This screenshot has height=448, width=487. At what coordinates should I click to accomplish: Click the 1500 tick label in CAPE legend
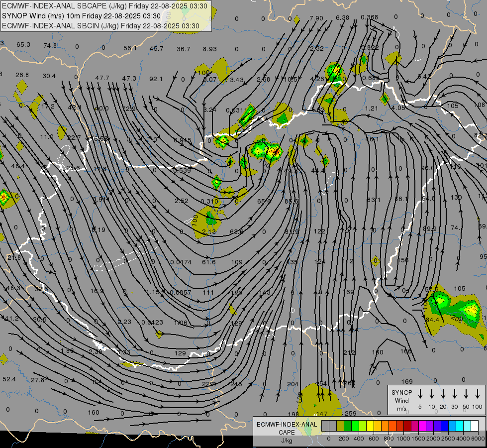point(418,439)
